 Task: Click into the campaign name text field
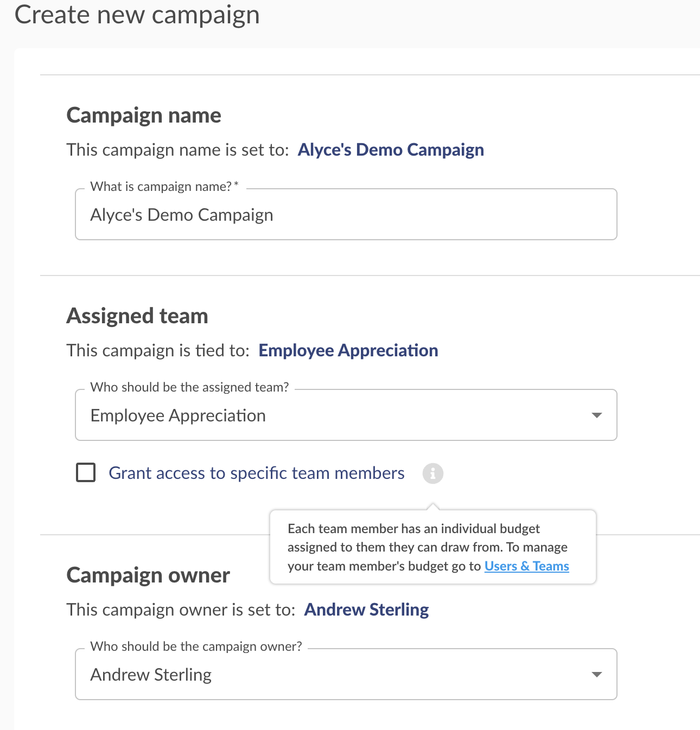[346, 214]
